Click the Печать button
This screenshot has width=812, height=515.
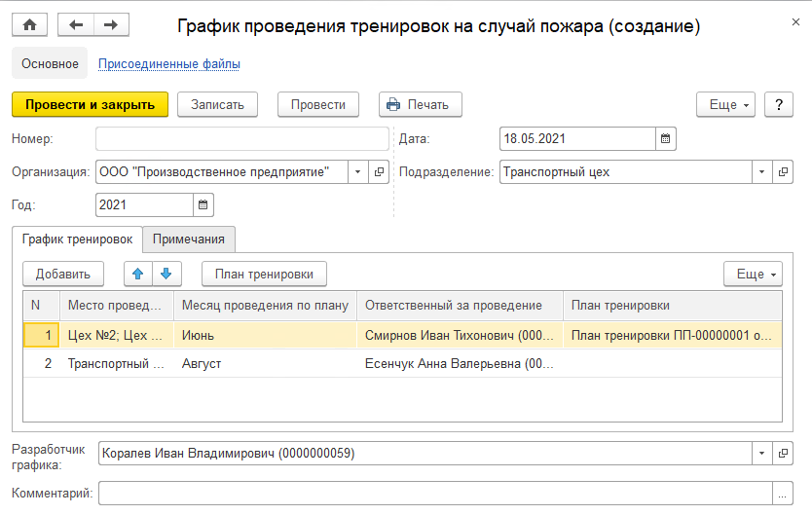(x=420, y=105)
